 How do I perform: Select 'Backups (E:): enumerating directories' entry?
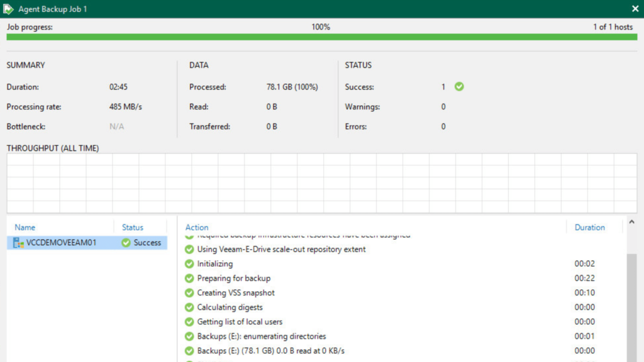[x=261, y=336]
